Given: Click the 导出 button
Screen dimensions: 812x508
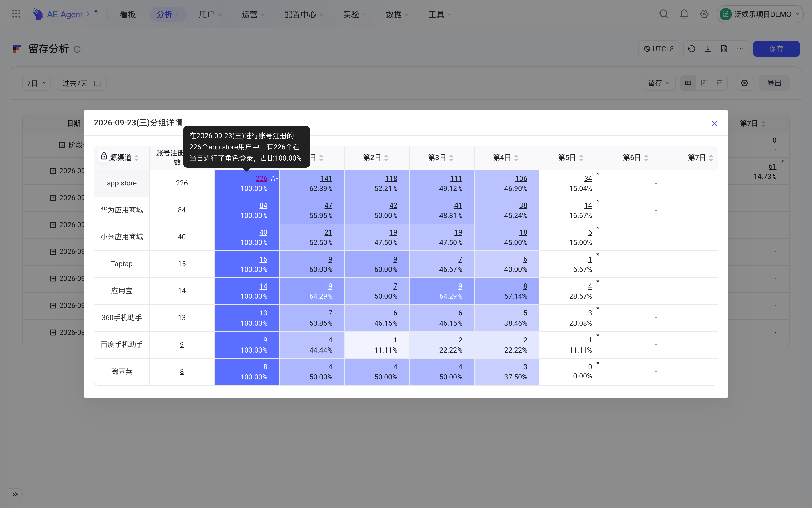Looking at the screenshot, I should (774, 83).
